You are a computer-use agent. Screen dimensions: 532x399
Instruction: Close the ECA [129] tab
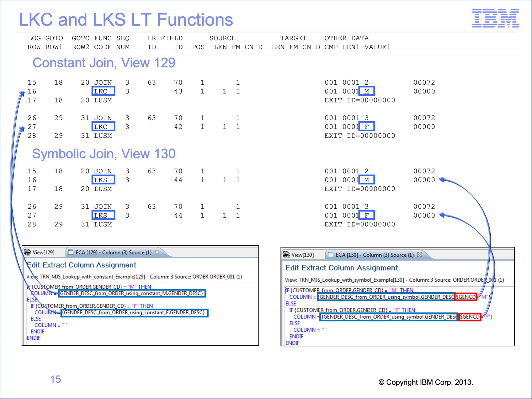click(157, 252)
